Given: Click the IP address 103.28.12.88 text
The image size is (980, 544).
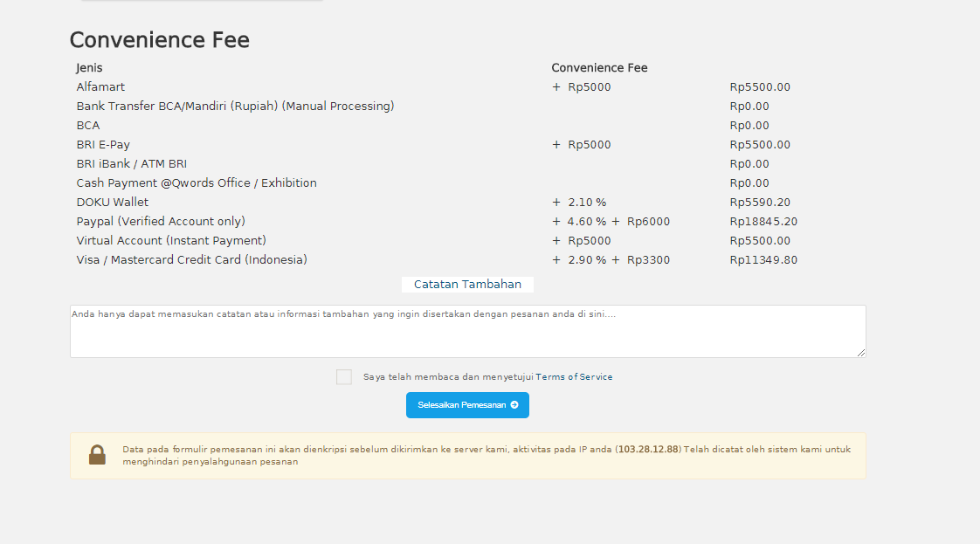Looking at the screenshot, I should (648, 450).
